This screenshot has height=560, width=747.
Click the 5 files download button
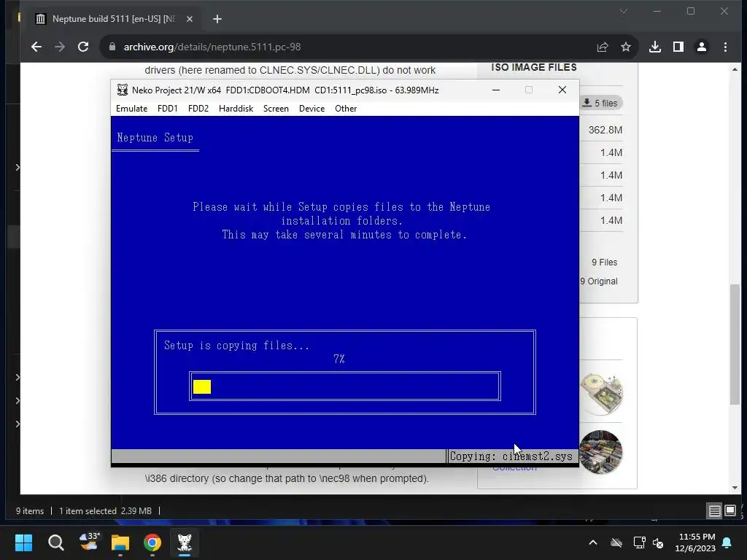click(x=601, y=103)
